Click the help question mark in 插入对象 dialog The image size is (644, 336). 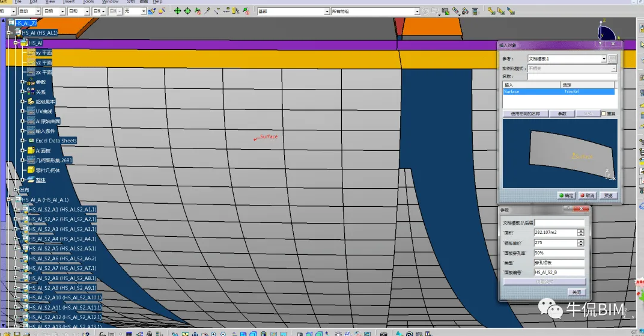pos(600,43)
